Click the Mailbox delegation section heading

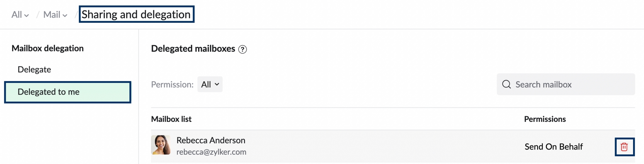click(48, 48)
